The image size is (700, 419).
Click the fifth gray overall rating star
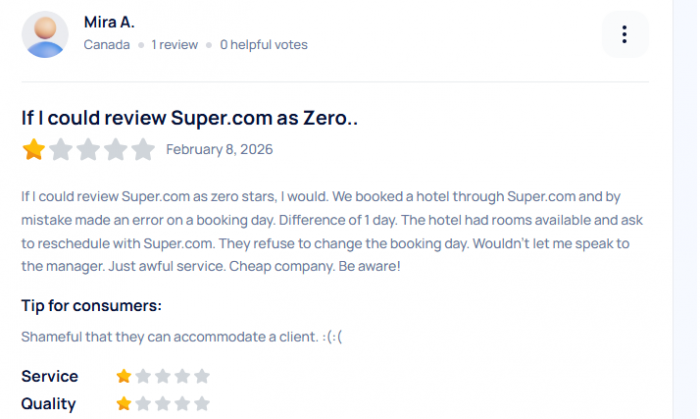coord(143,150)
